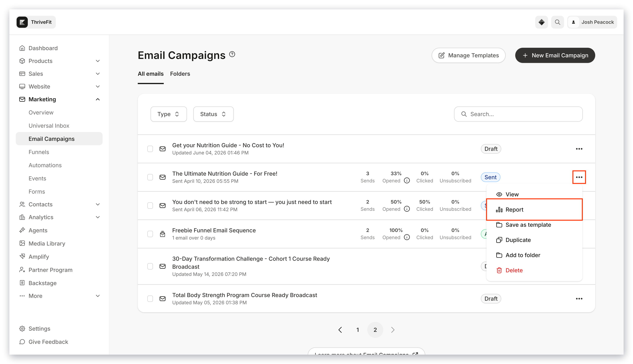
Task: Click Opened info icon on 50% opened row
Action: pyautogui.click(x=407, y=209)
